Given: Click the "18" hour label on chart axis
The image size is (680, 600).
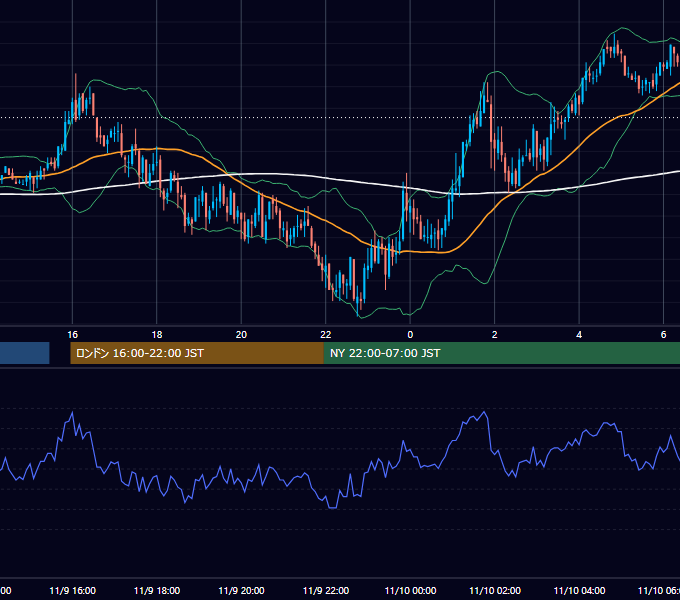Looking at the screenshot, I should (157, 335).
